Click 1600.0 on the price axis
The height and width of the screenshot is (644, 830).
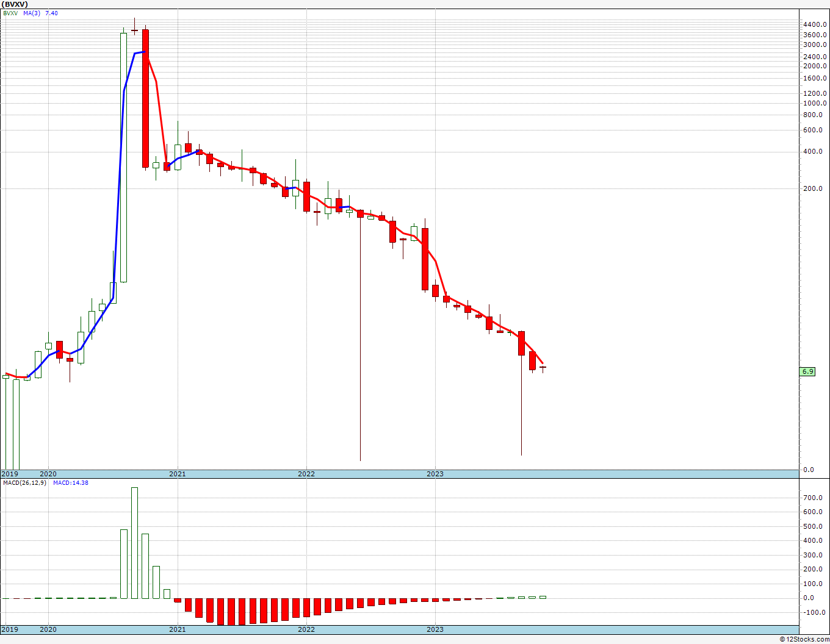pyautogui.click(x=815, y=78)
